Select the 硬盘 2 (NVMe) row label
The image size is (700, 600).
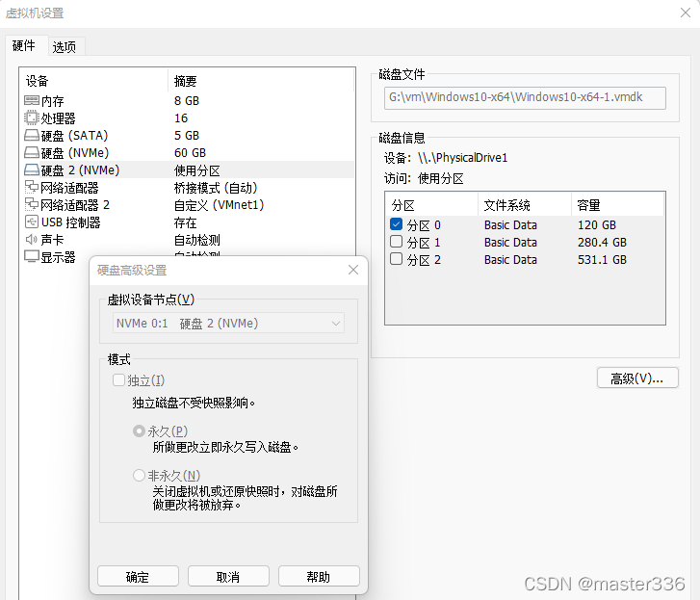click(80, 170)
